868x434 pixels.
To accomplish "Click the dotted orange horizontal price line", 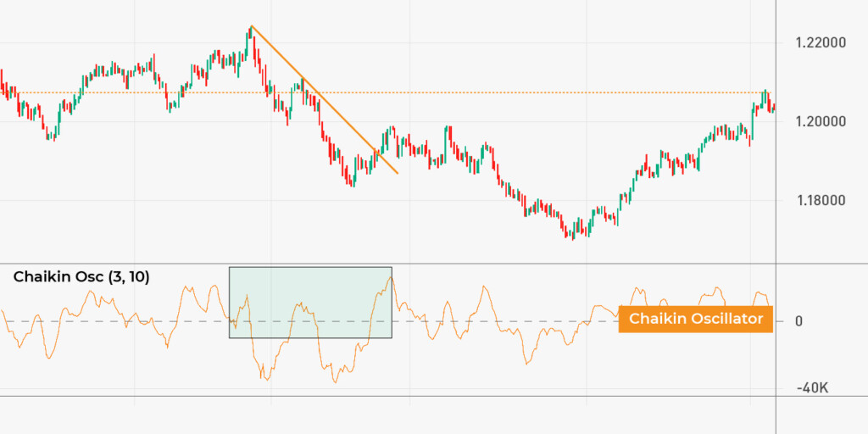I will [x=509, y=92].
